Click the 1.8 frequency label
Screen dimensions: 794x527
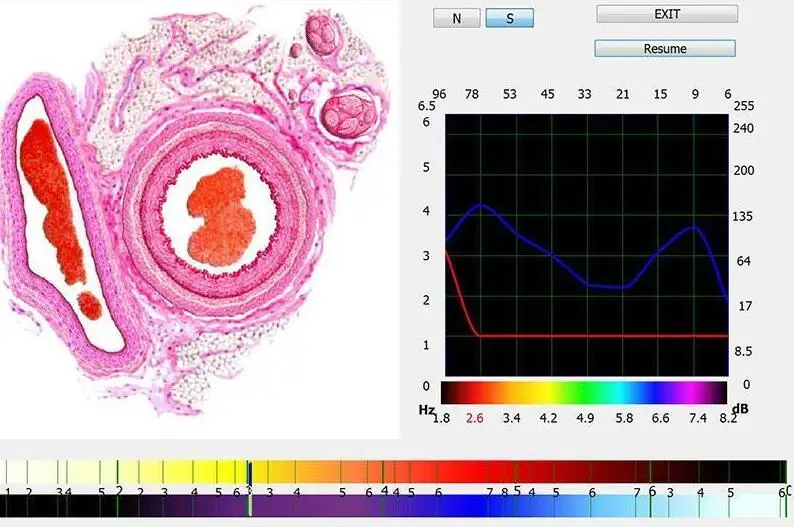442,418
